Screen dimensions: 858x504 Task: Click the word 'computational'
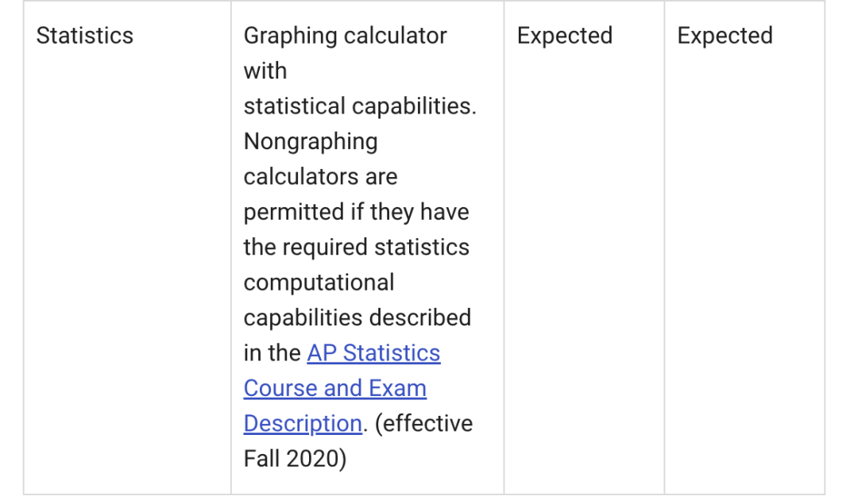319,283
